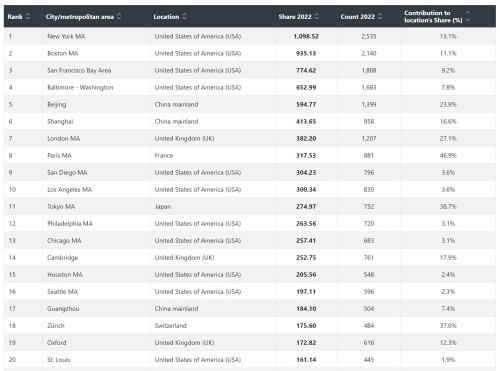The image size is (500, 371).
Task: Open Boston MA entry
Action: 63,53
